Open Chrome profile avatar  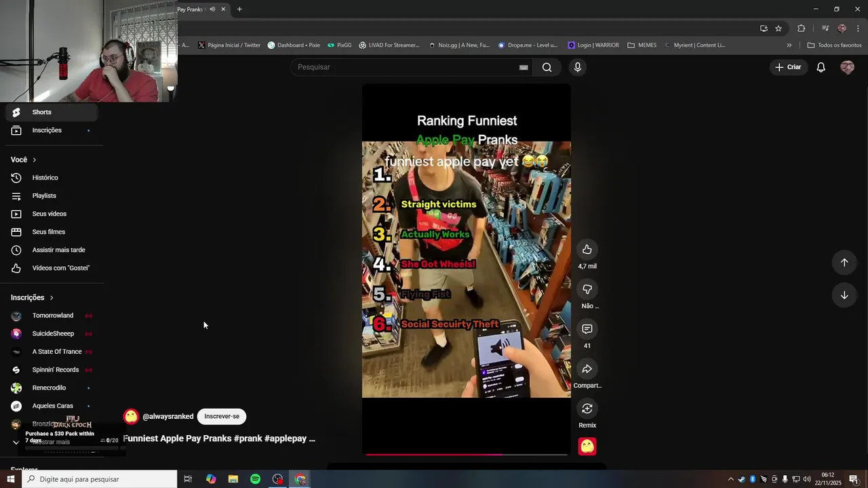[x=842, y=28]
